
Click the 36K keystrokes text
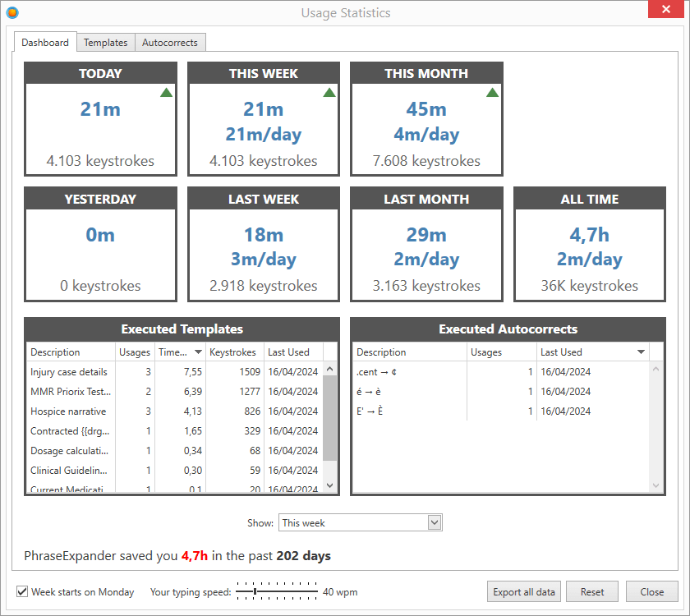pos(589,286)
